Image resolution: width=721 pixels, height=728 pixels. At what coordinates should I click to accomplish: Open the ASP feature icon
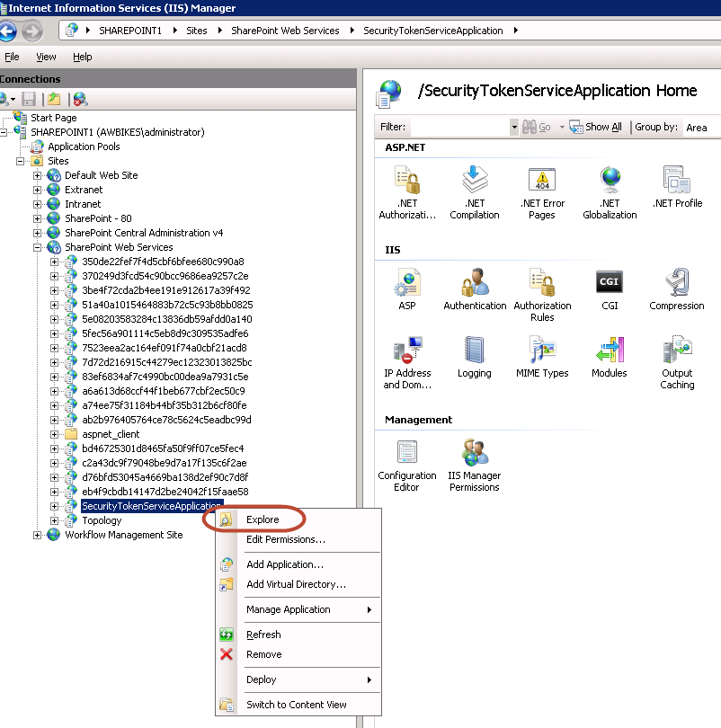(x=407, y=289)
